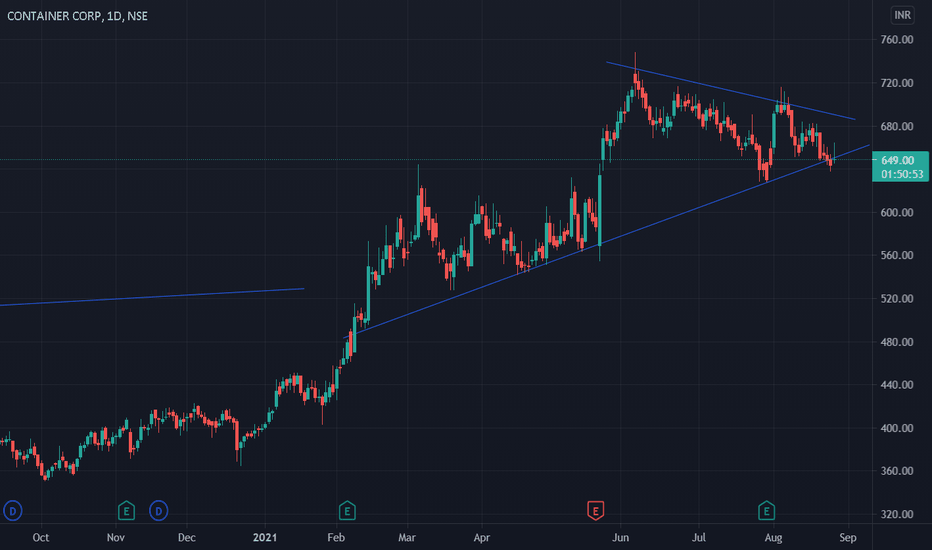Click the Oct label on time axis

point(40,538)
